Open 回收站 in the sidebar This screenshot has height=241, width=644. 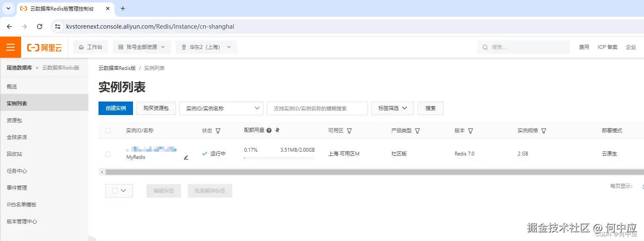tap(44, 154)
